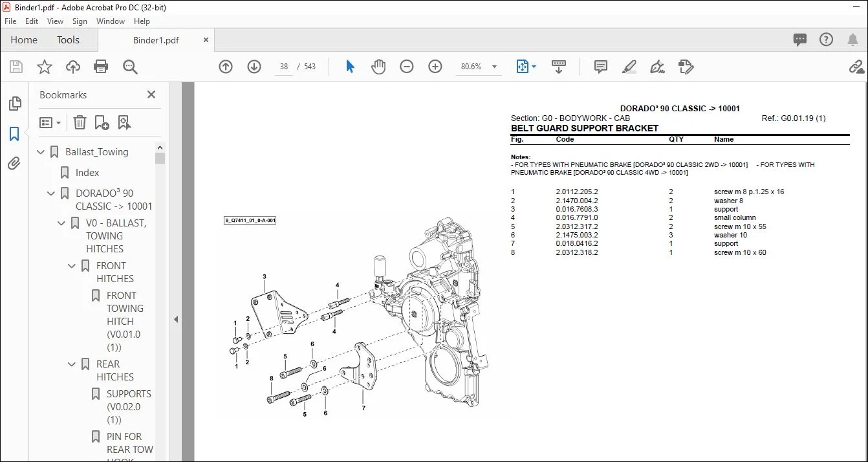The height and width of the screenshot is (462, 868).
Task: Activate the hand pan tool
Action: [378, 67]
